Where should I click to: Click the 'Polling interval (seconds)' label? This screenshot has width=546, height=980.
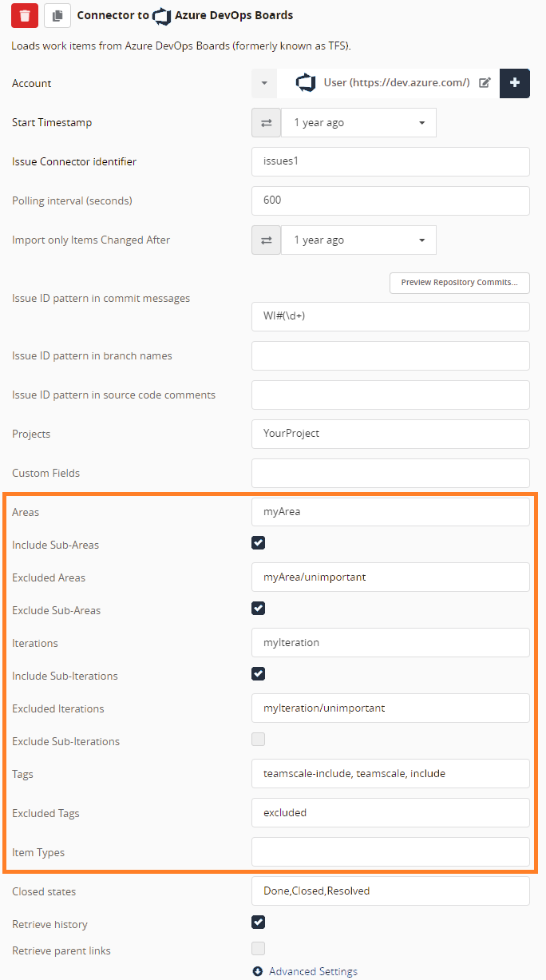(x=72, y=200)
